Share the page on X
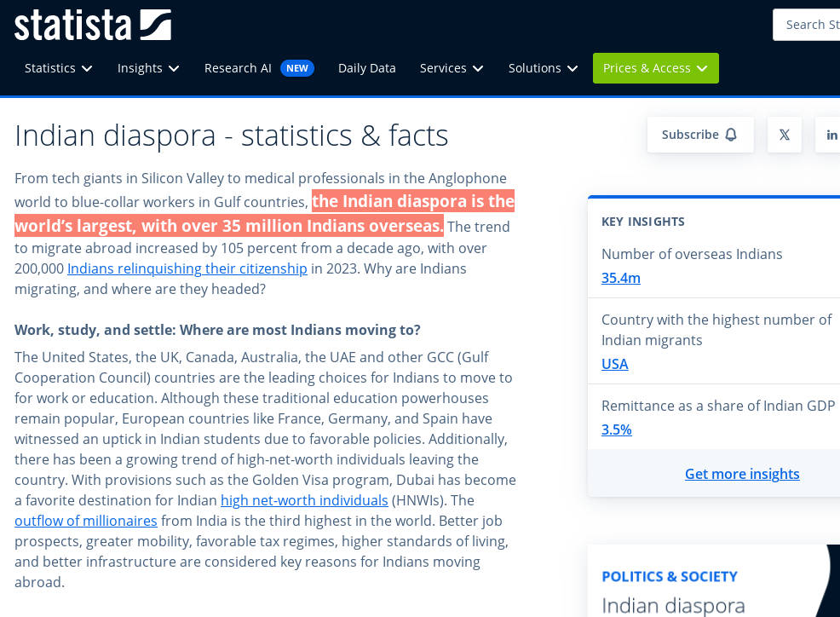 tap(785, 135)
